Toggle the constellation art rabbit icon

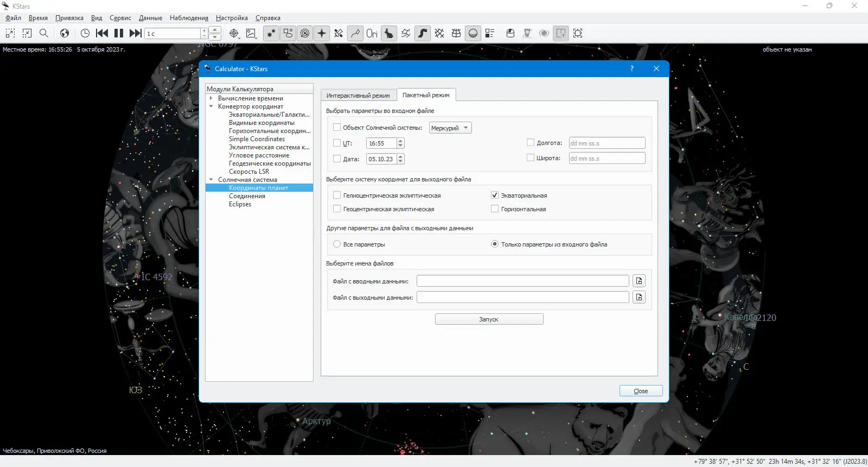[389, 33]
